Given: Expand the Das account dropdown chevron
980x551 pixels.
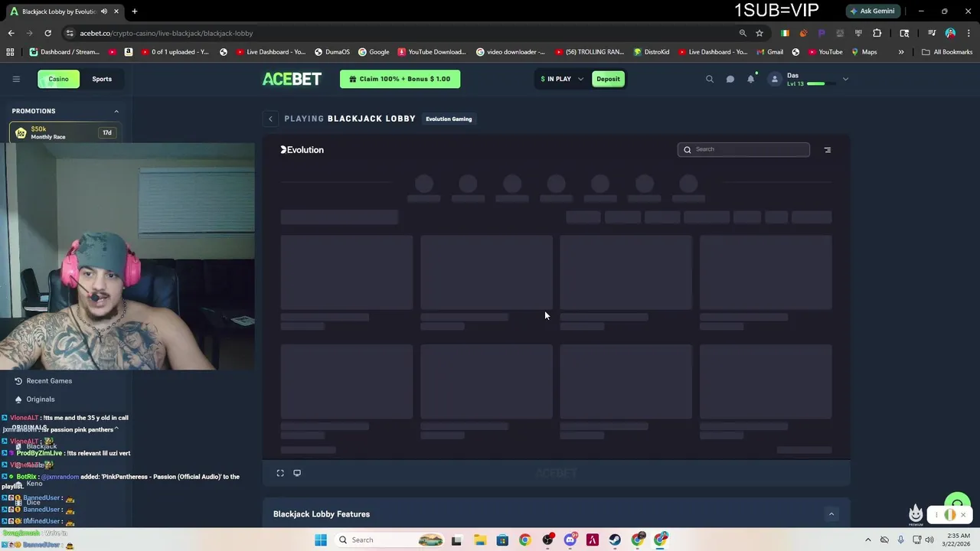Looking at the screenshot, I should (x=845, y=79).
